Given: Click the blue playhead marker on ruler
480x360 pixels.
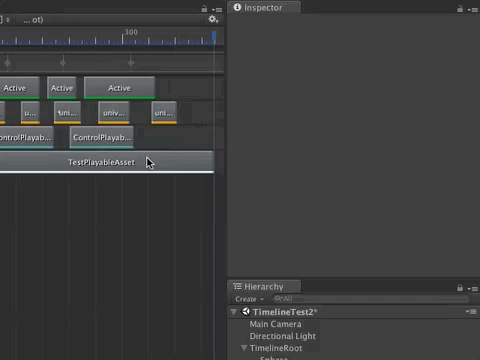Looking at the screenshot, I should 214,37.
